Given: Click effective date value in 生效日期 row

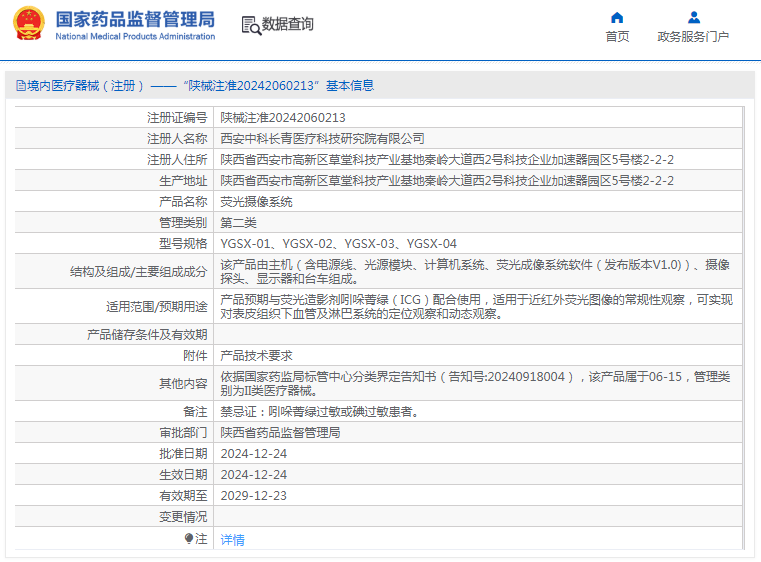Looking at the screenshot, I should pyautogui.click(x=254, y=475).
